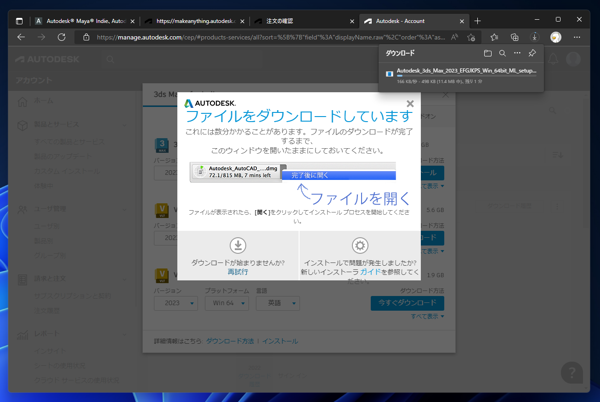
Task: Click 3ds Max download progress bar
Action: click(466, 76)
